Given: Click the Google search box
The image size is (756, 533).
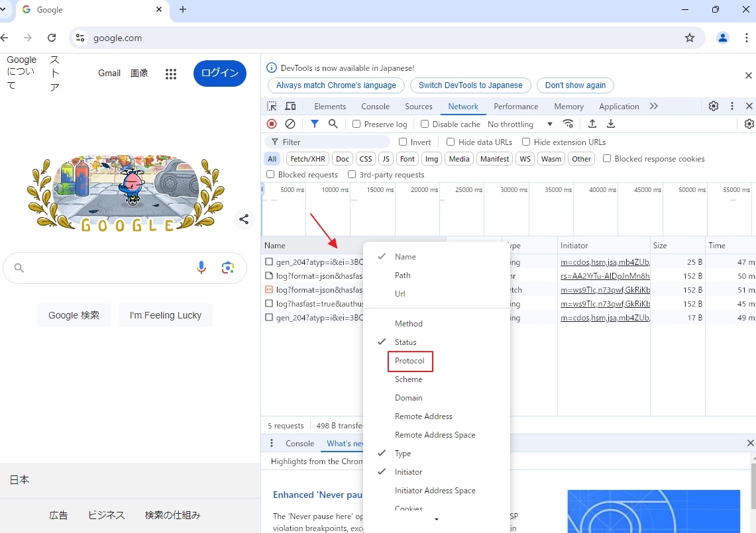Looking at the screenshot, I should point(125,267).
